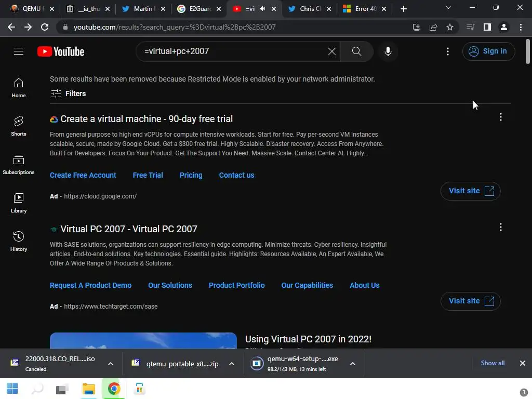Open the YouTube hamburger guide menu
Image resolution: width=532 pixels, height=399 pixels.
[x=19, y=51]
